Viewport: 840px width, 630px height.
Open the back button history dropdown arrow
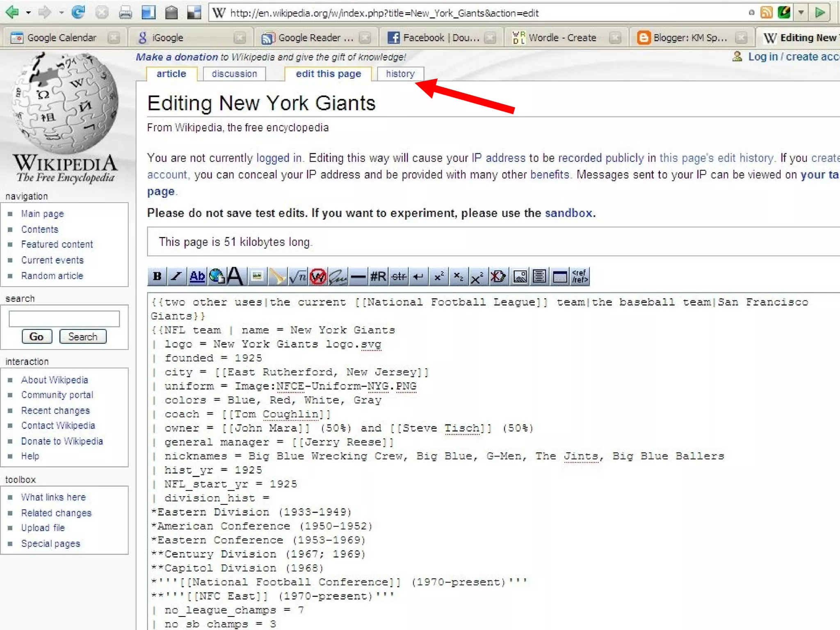(x=28, y=13)
